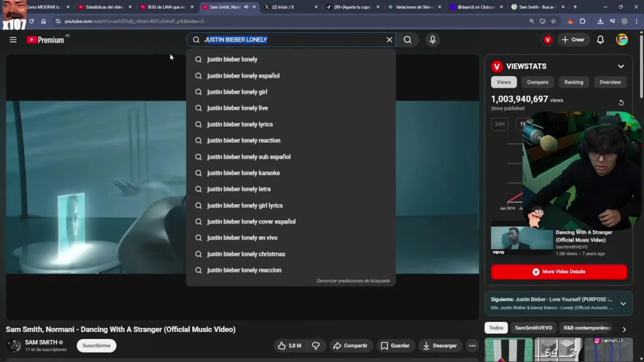644x362 pixels.
Task: Open Dancing With A Stranger ViewStats thumbnail
Action: tap(522, 241)
